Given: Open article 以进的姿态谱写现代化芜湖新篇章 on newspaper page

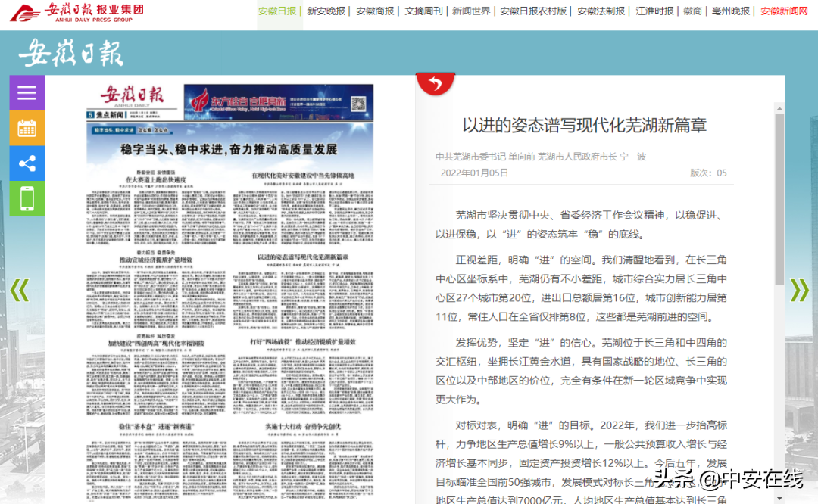Looking at the screenshot, I should click(303, 257).
